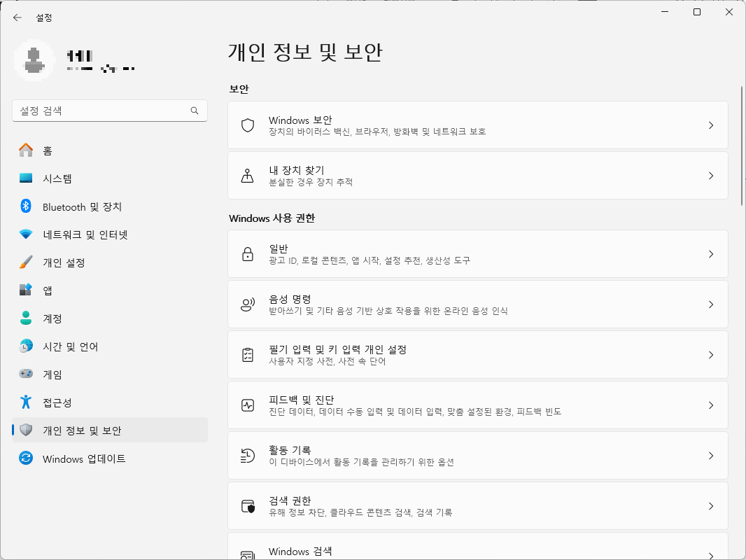
Task: Open 내 장치 찾기 settings
Action: click(478, 176)
